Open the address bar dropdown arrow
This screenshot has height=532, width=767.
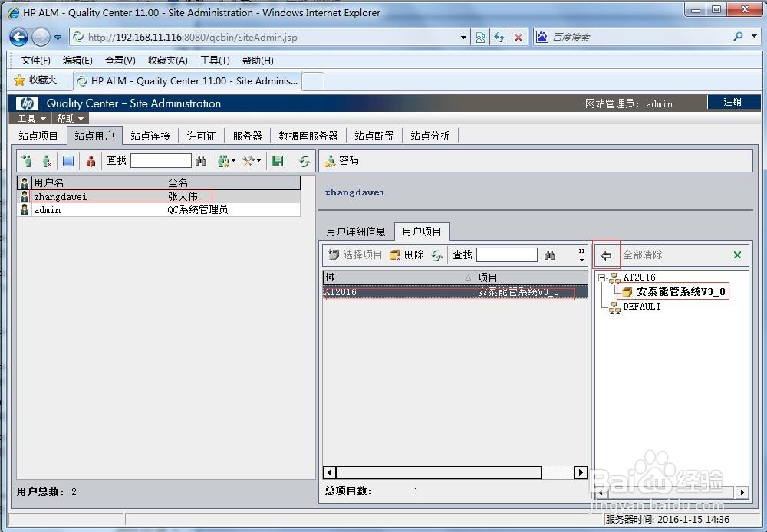click(463, 37)
